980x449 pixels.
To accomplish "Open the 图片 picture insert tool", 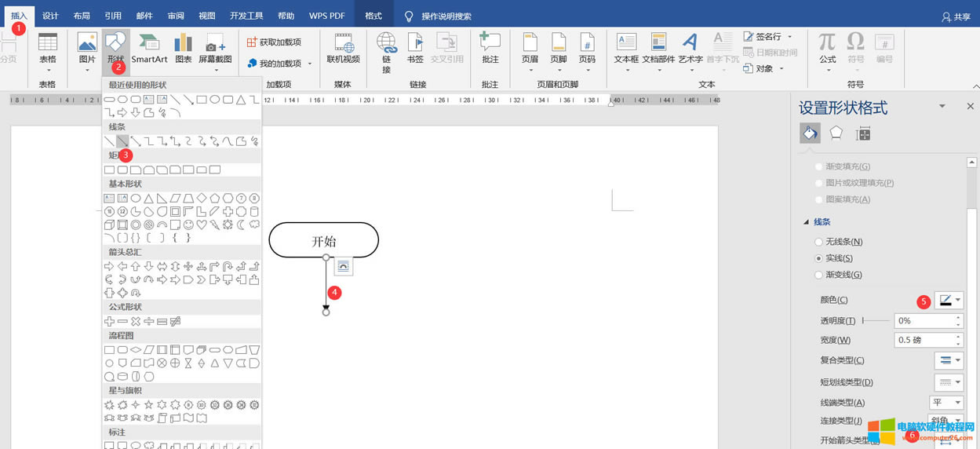I will [87, 47].
